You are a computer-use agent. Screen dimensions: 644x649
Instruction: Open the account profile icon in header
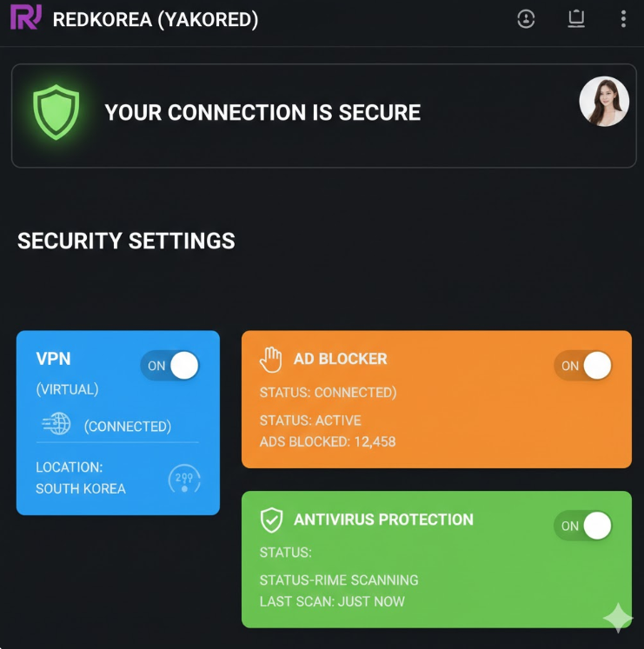pos(526,18)
